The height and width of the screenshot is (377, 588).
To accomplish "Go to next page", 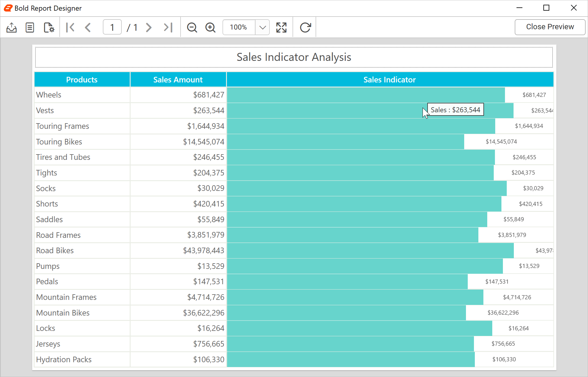I will [149, 27].
